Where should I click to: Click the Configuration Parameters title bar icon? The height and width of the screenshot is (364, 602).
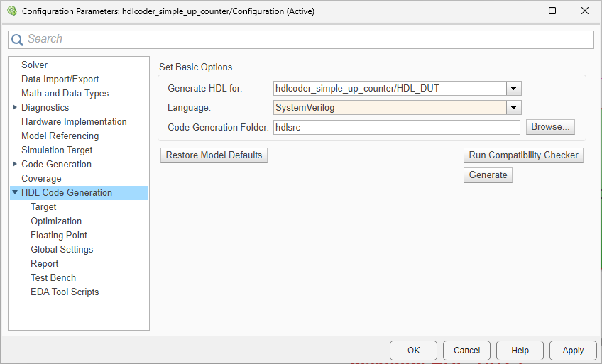(x=11, y=11)
